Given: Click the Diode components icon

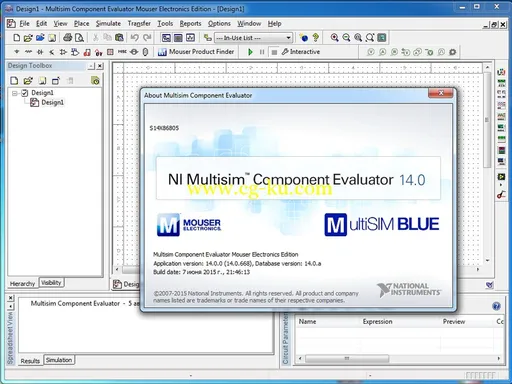Looking at the screenshot, I should click(x=40, y=52).
